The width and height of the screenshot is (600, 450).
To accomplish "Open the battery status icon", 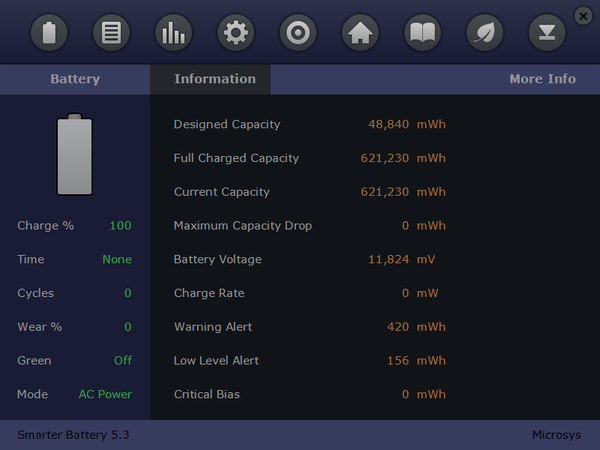I will pyautogui.click(x=49, y=33).
